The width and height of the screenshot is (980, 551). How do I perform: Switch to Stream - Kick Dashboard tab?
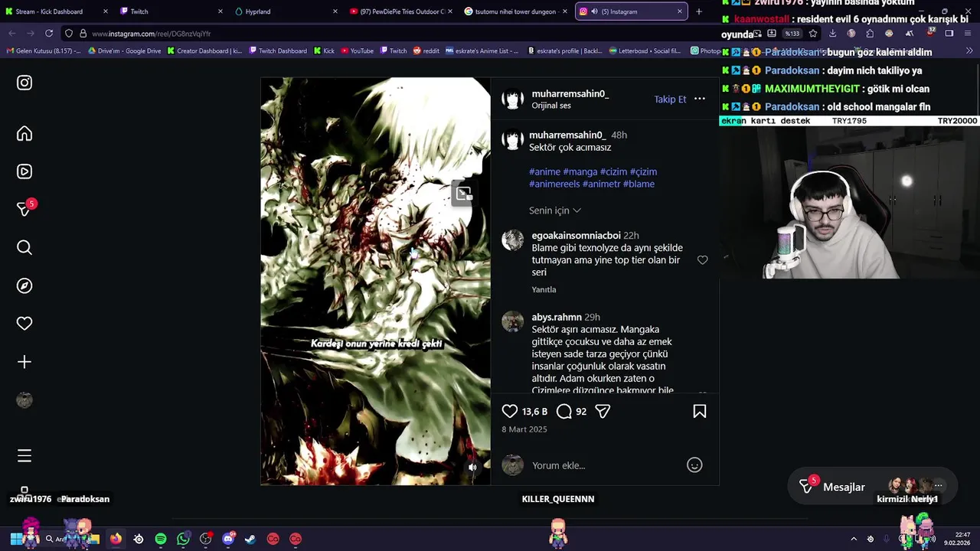pos(57,11)
